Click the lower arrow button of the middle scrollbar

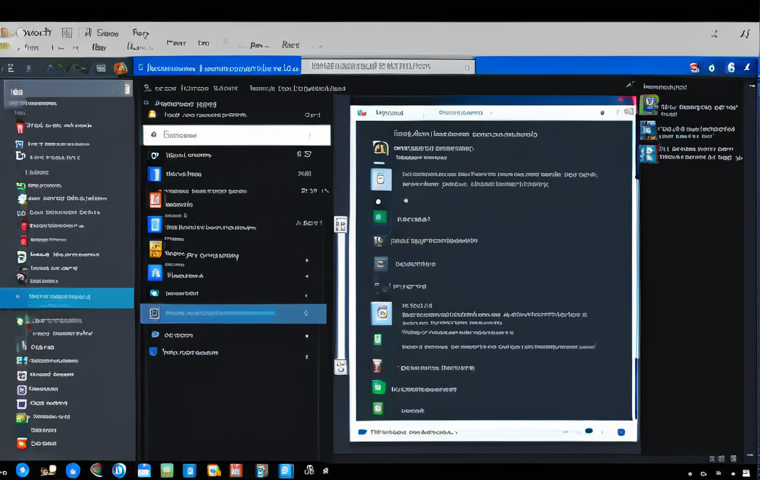click(x=341, y=367)
